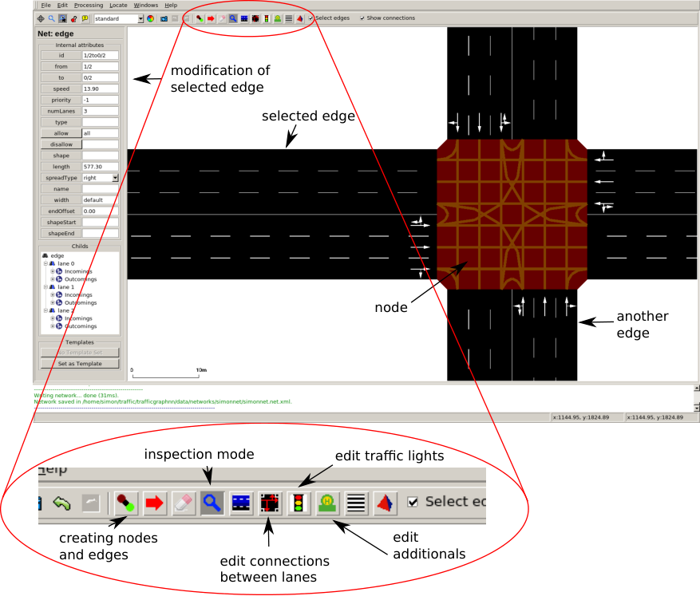Click the root edge icon in Childs tree
700x596 pixels.
tap(45, 255)
